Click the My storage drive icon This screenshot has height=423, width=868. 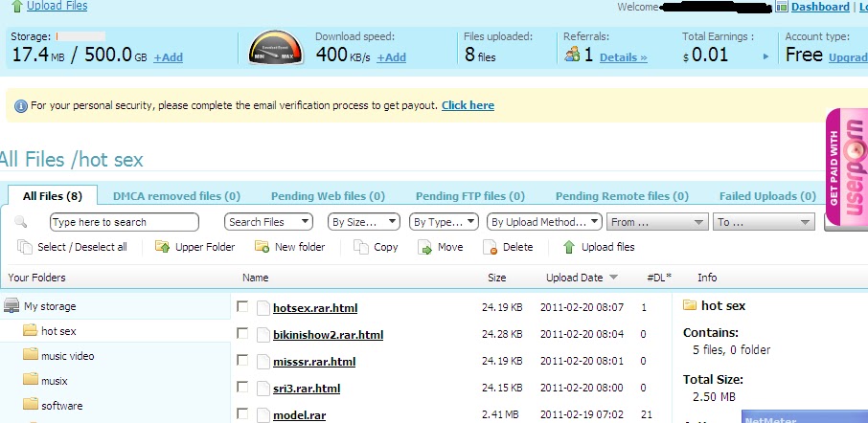(x=11, y=305)
